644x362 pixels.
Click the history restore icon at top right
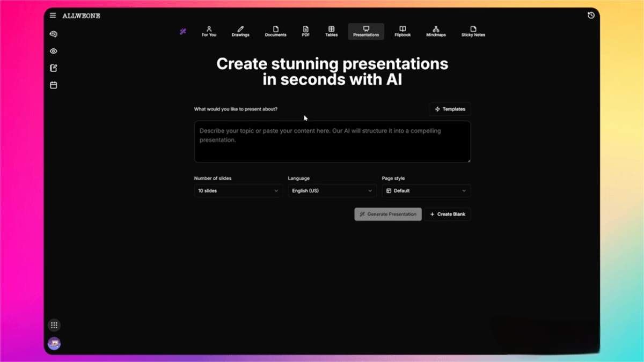coord(591,15)
